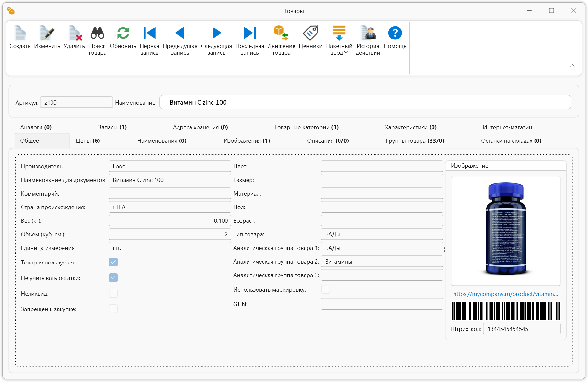Image resolution: width=588 pixels, height=382 pixels.
Task: Click the Создать (Create) document icon
Action: (x=20, y=33)
